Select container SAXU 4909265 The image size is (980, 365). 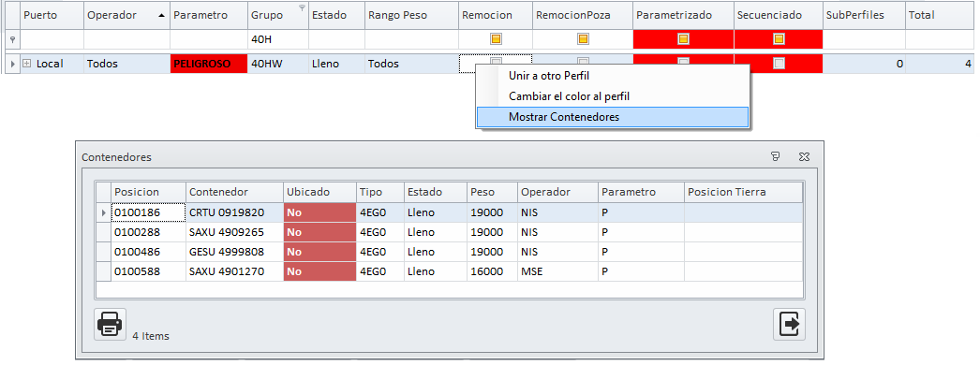tap(234, 232)
